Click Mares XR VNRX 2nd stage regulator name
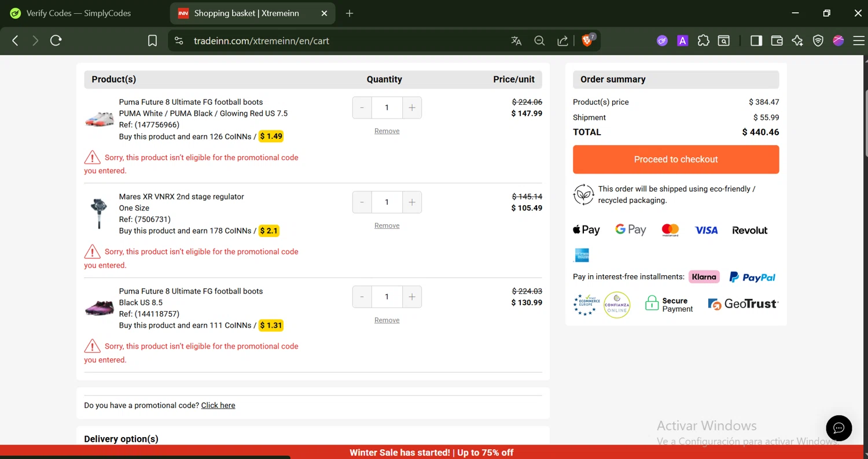Viewport: 868px width, 459px height. coord(182,197)
